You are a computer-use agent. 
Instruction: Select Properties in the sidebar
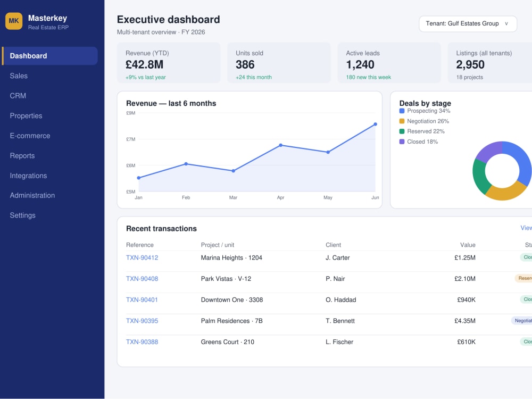tap(26, 115)
